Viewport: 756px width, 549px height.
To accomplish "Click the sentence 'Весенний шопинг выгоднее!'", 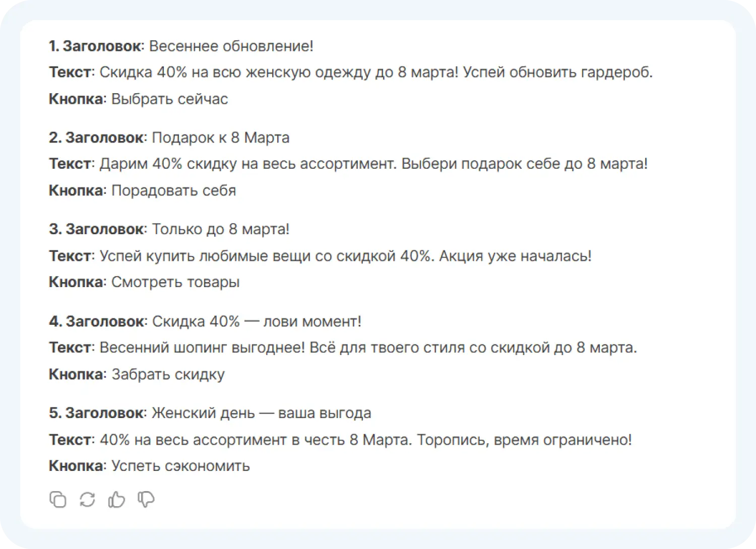I will (x=202, y=348).
